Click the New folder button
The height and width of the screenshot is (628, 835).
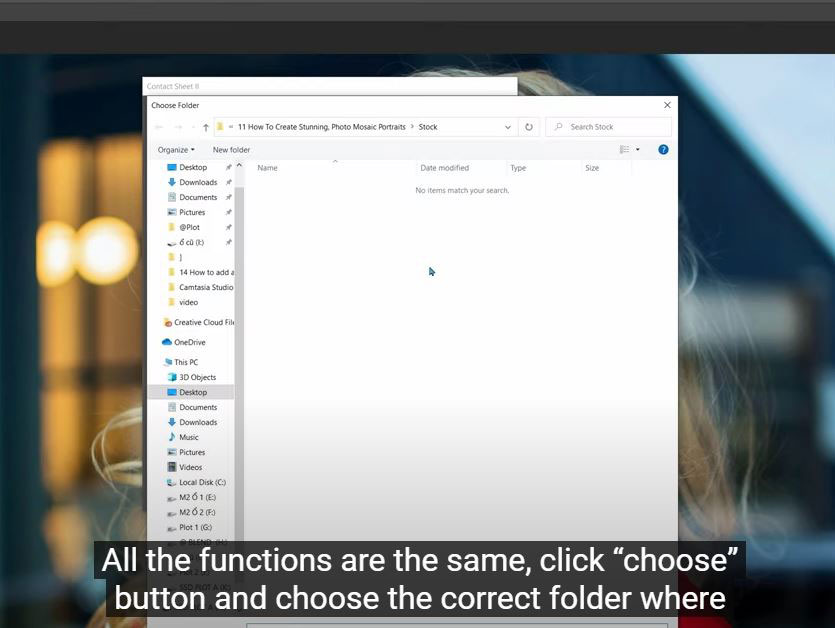231,150
